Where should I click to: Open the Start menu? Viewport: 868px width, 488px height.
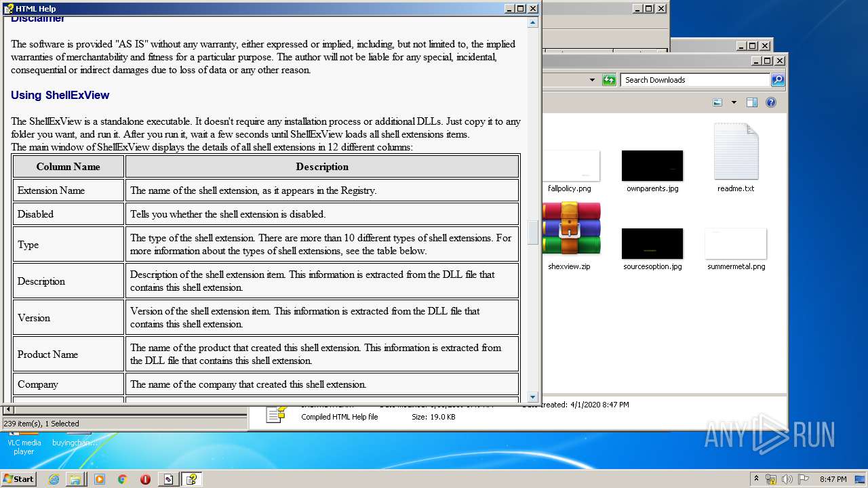(x=19, y=479)
